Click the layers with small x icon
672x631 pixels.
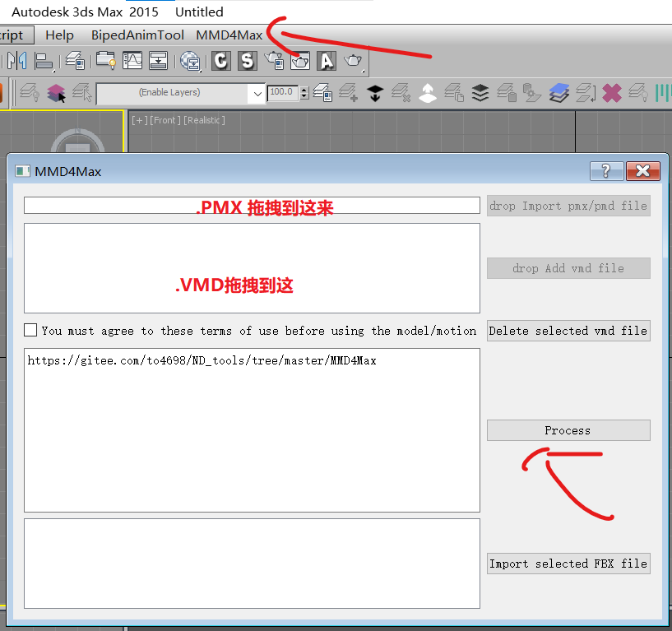[401, 93]
